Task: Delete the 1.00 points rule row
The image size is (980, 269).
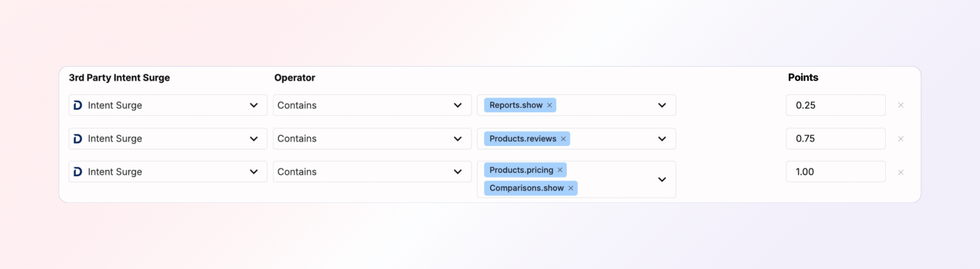Action: pos(900,172)
